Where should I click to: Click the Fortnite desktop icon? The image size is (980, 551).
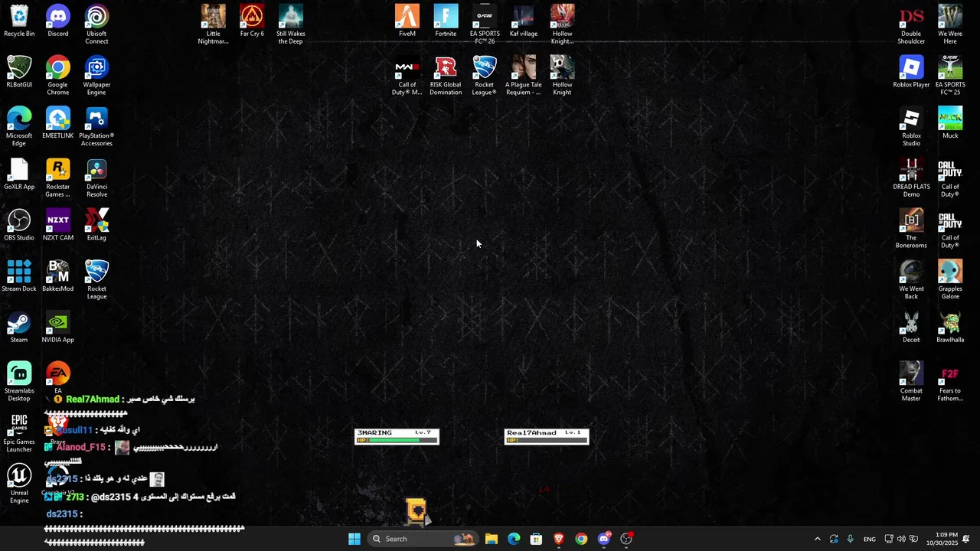(446, 21)
